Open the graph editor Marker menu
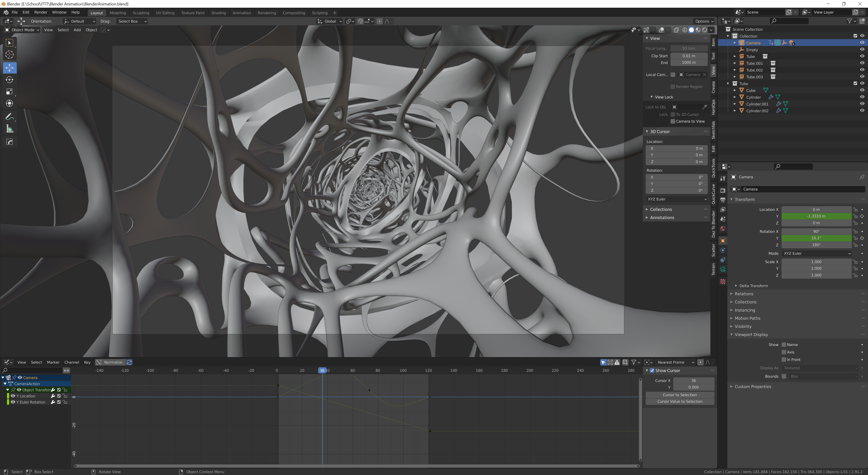868x475 pixels. pos(53,362)
